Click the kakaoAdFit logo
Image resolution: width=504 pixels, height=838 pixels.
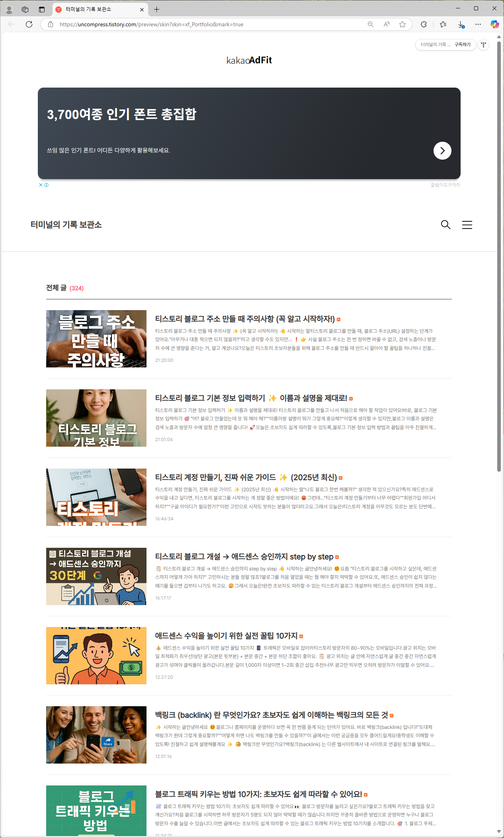click(249, 60)
